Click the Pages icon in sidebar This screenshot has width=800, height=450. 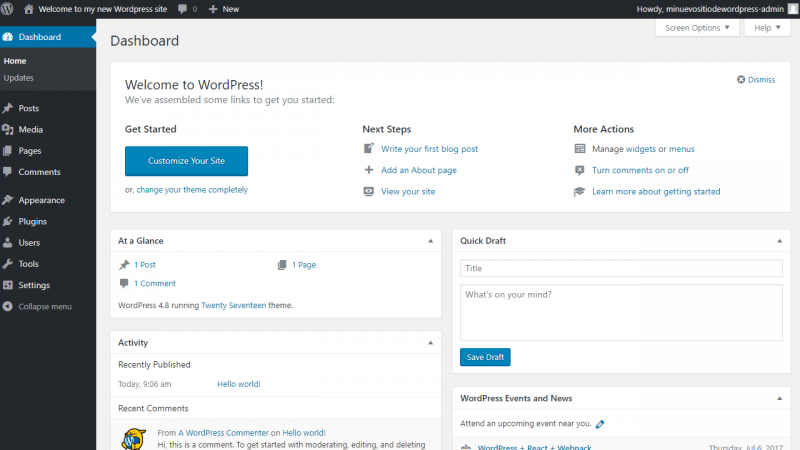(8, 151)
